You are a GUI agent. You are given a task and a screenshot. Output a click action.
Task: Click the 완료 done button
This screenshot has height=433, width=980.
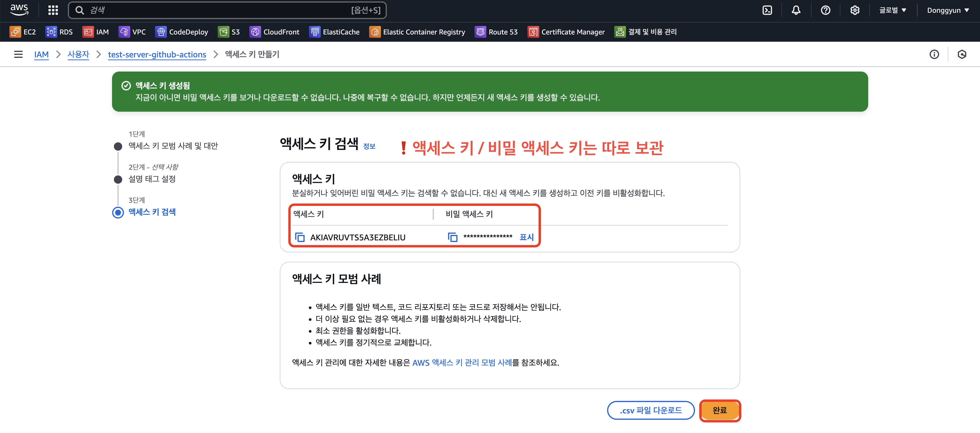tap(719, 410)
